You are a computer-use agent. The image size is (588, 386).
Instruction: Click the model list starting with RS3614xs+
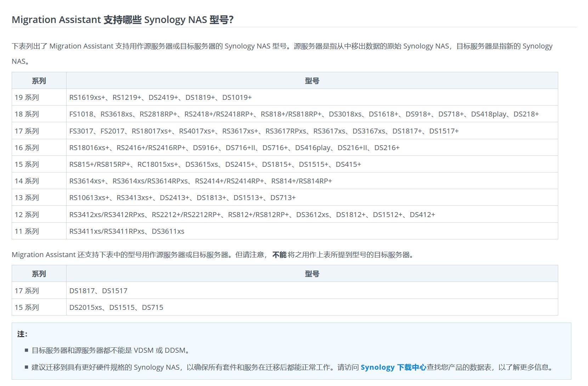(x=312, y=181)
